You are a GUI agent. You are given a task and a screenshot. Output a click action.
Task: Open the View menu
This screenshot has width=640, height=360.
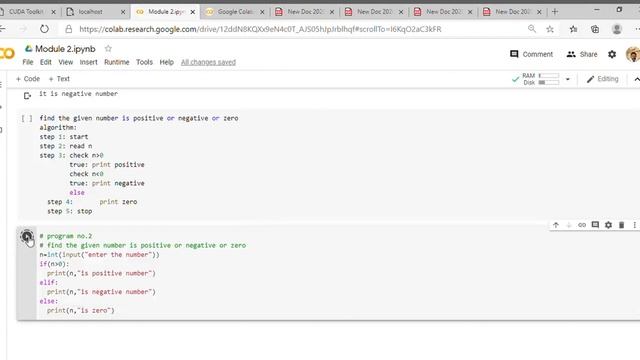click(x=65, y=62)
